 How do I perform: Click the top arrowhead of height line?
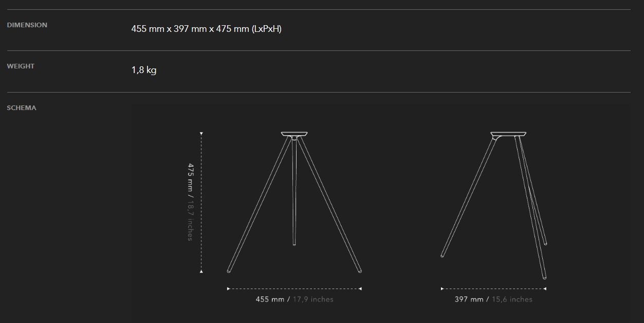pos(201,134)
